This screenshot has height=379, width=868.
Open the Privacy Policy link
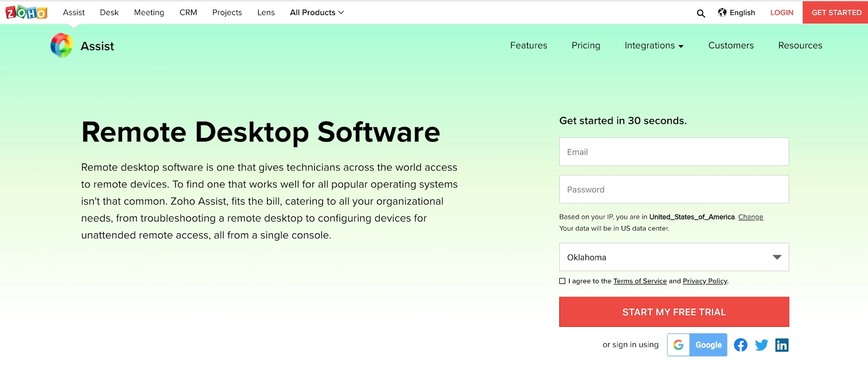(705, 281)
